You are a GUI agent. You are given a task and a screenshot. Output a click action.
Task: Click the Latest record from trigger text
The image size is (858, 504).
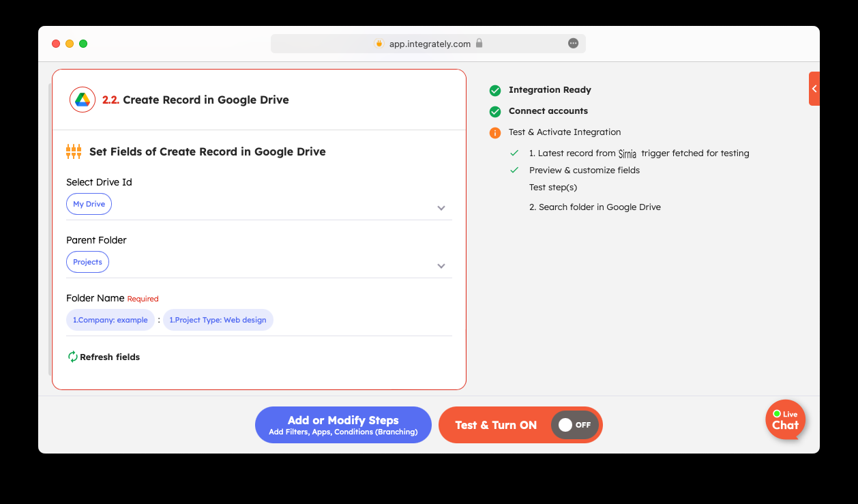click(639, 153)
